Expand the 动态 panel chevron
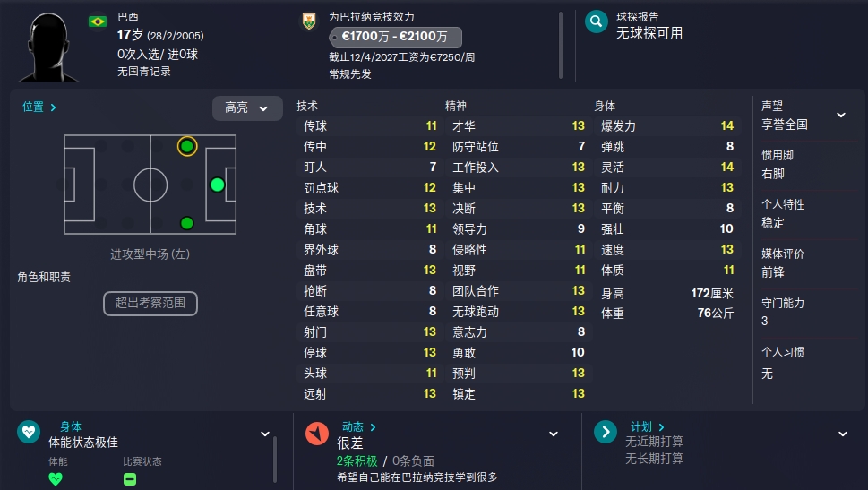The image size is (868, 490). point(553,434)
